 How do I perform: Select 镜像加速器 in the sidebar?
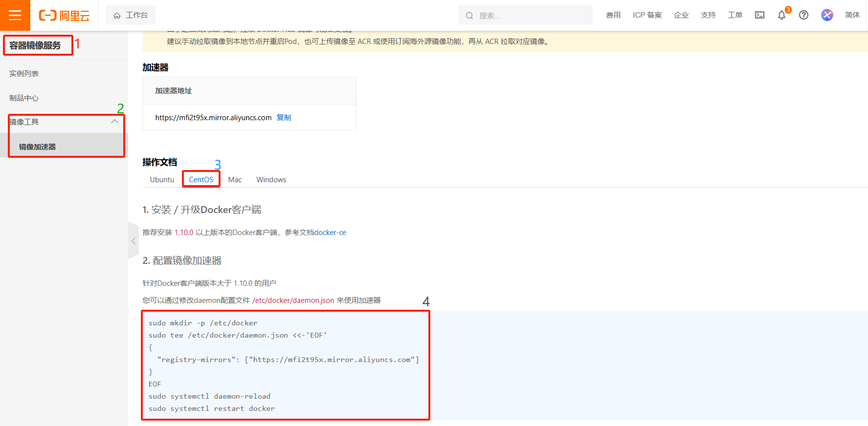tap(38, 147)
